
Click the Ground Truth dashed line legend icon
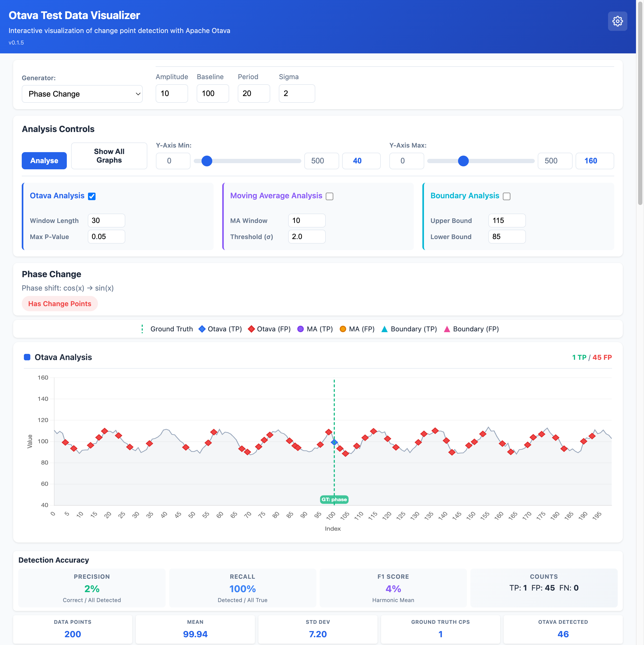click(x=142, y=329)
